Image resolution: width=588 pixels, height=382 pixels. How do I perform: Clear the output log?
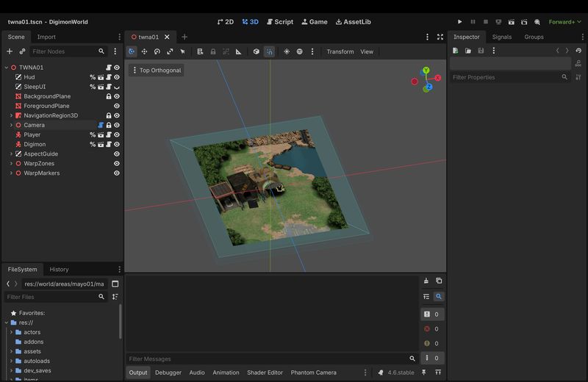click(x=426, y=281)
